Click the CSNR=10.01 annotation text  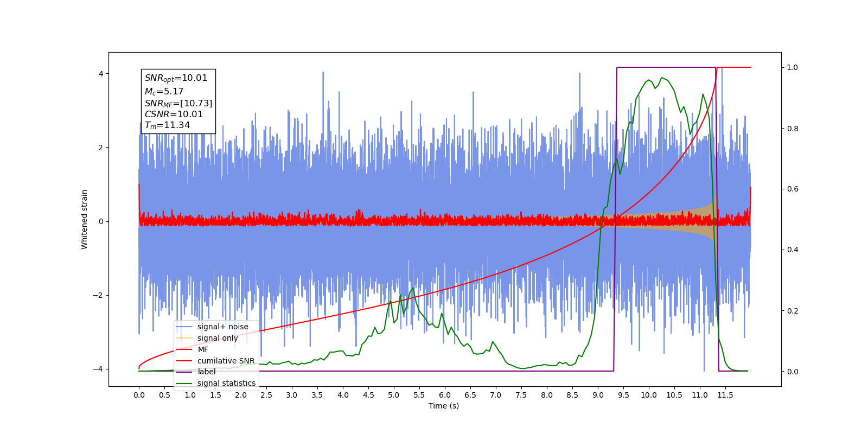pos(174,114)
